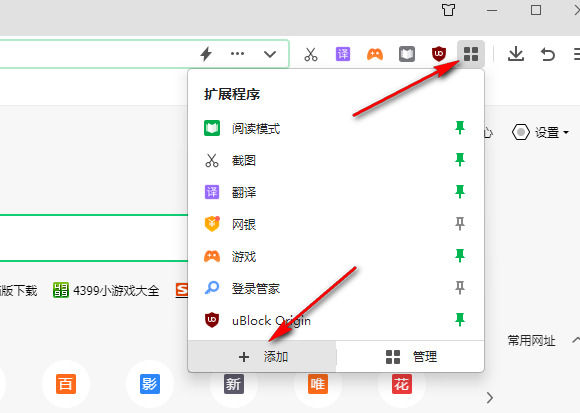580x413 pixels.
Task: Click the 添加 add extension button
Action: pyautogui.click(x=263, y=357)
